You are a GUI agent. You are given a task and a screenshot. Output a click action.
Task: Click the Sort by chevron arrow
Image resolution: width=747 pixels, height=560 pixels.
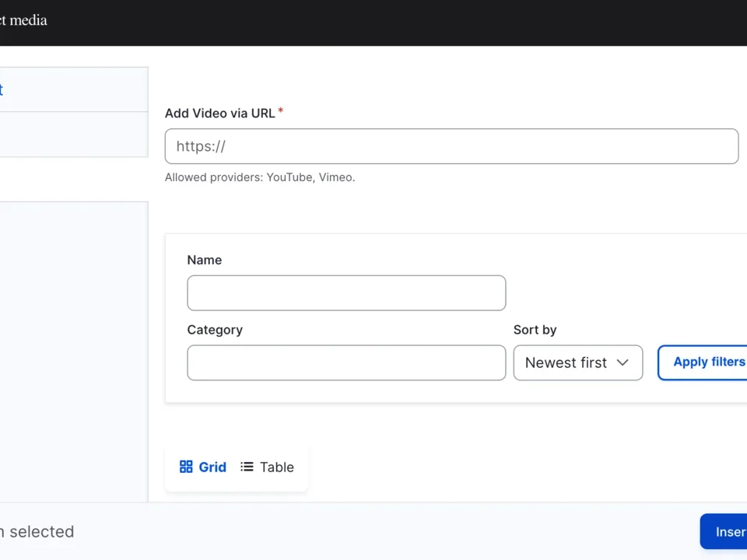[x=622, y=362]
